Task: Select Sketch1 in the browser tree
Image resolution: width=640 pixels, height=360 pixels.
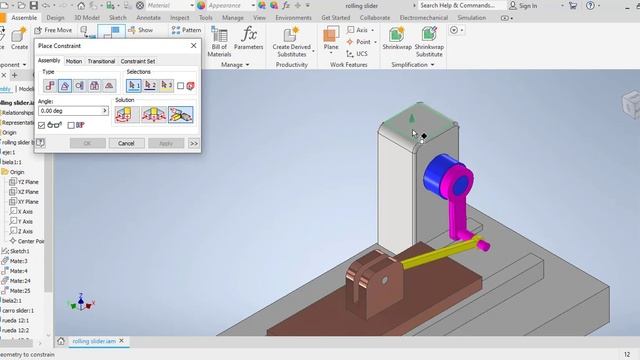Action: pos(16,251)
